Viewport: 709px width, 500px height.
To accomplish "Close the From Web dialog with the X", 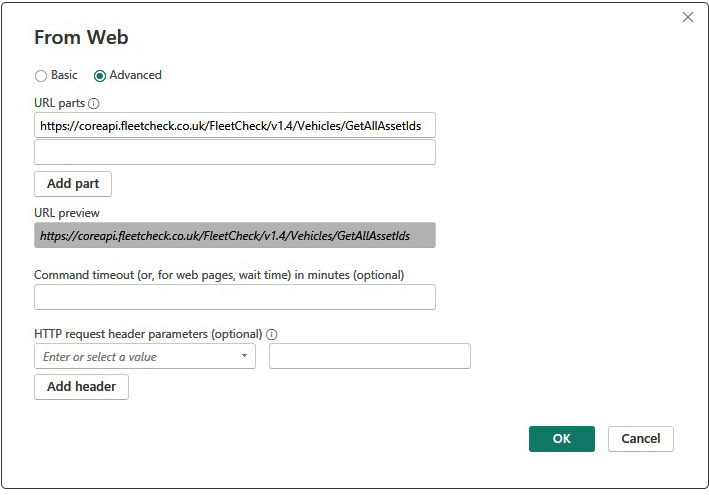I will click(687, 17).
